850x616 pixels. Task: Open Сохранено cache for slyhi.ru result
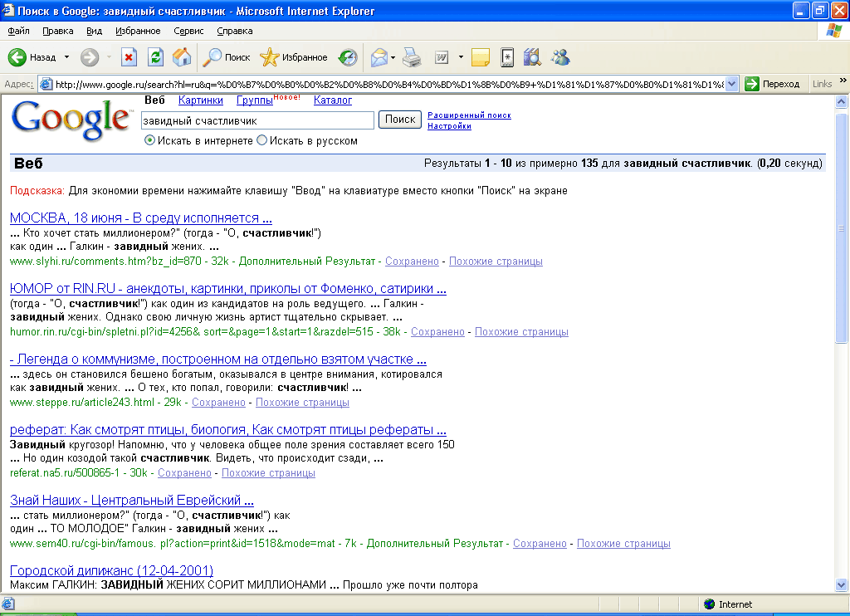click(x=412, y=262)
